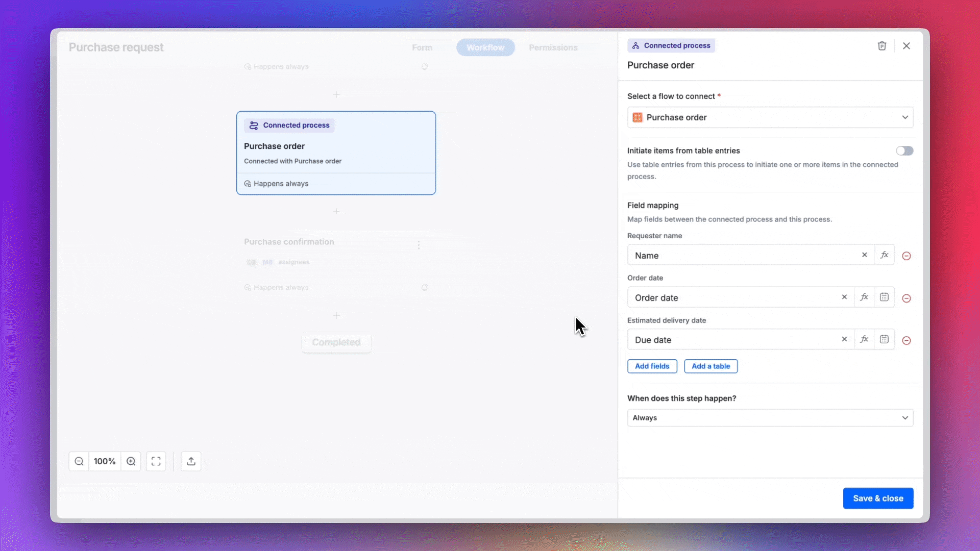
Task: Click the Add fields button
Action: pos(652,366)
